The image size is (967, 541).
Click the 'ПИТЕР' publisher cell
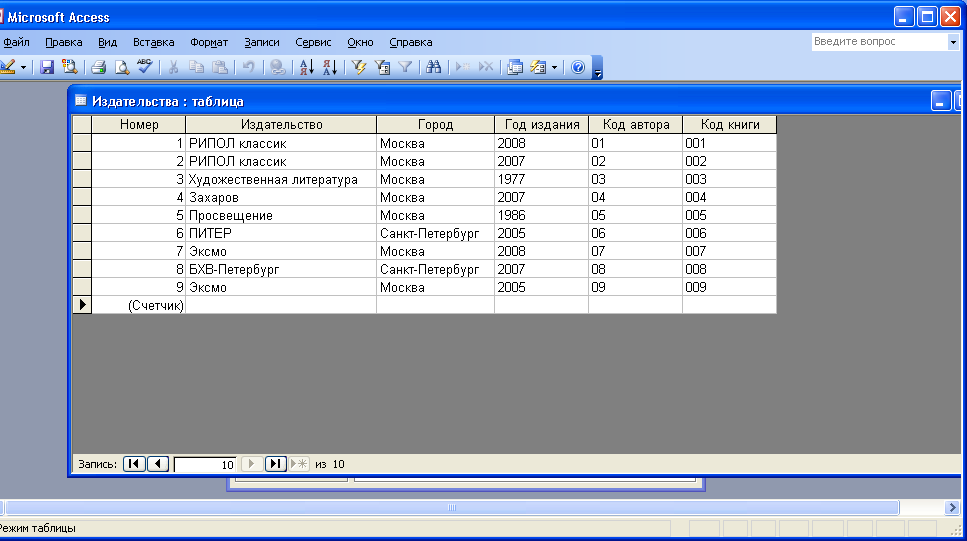281,233
